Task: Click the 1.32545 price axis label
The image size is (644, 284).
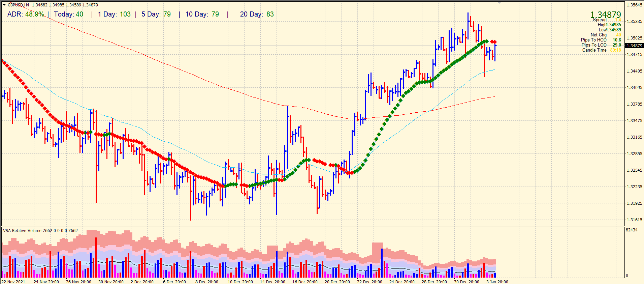Action: [x=635, y=170]
